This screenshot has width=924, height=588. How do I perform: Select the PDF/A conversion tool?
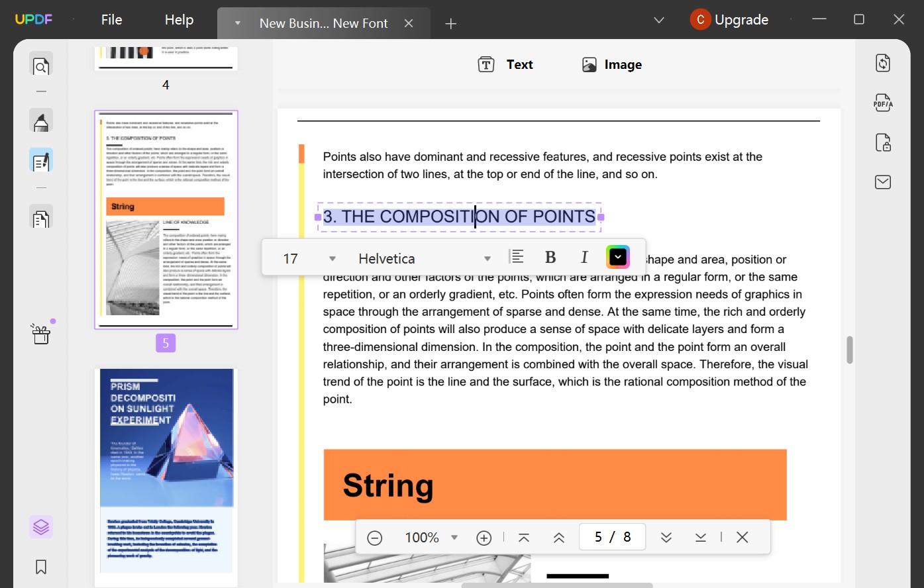coord(882,102)
